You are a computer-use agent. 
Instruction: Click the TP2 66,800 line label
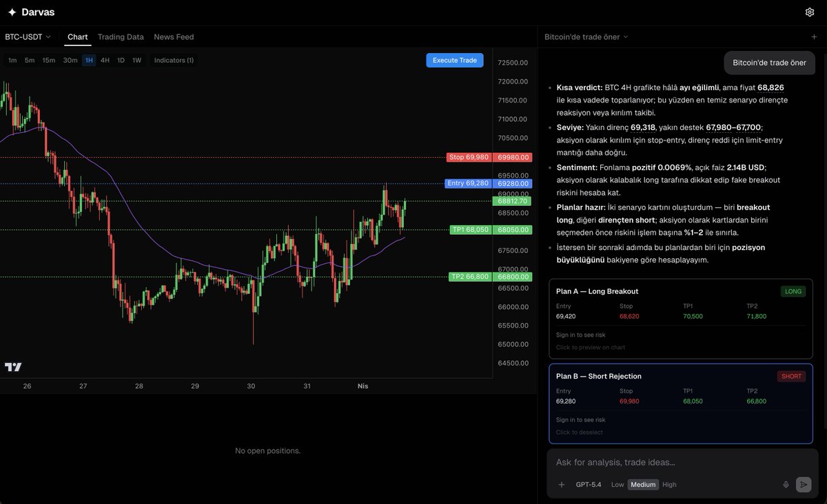pyautogui.click(x=470, y=277)
